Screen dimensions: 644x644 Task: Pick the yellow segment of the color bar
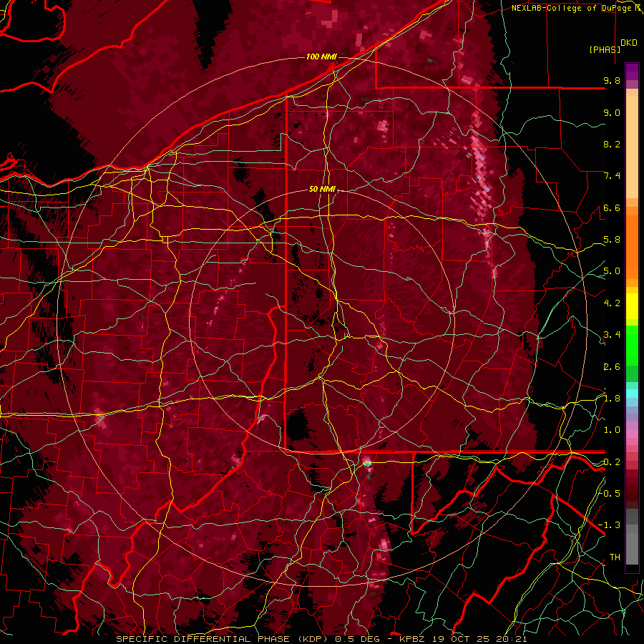click(632, 306)
